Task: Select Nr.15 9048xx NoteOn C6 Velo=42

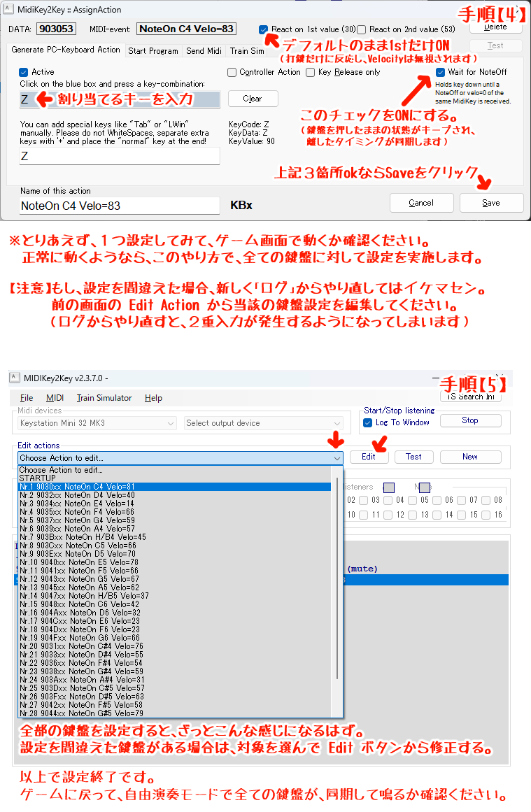Action: [x=175, y=604]
